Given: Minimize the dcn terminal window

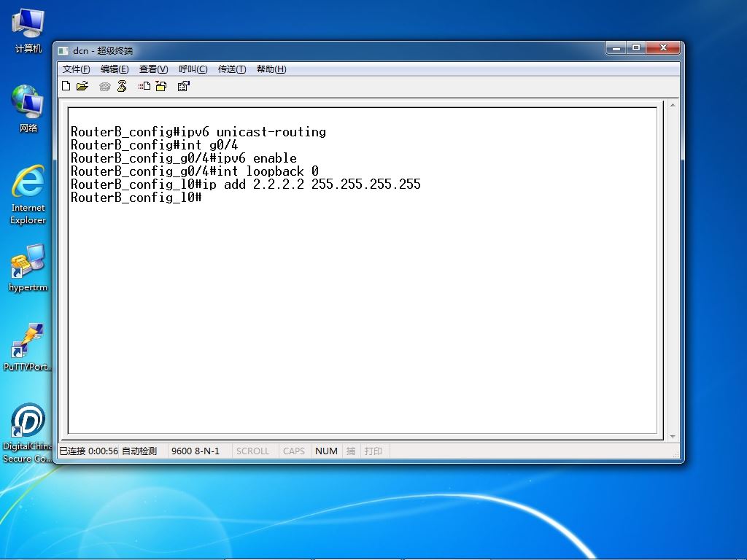Looking at the screenshot, I should point(616,47).
